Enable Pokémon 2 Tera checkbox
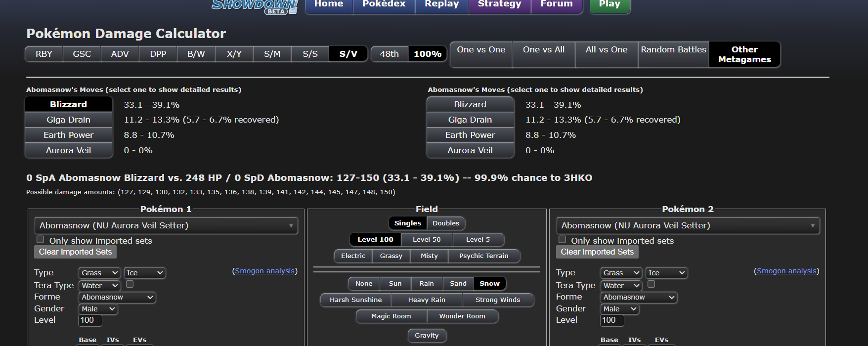The width and height of the screenshot is (868, 346). [x=651, y=284]
